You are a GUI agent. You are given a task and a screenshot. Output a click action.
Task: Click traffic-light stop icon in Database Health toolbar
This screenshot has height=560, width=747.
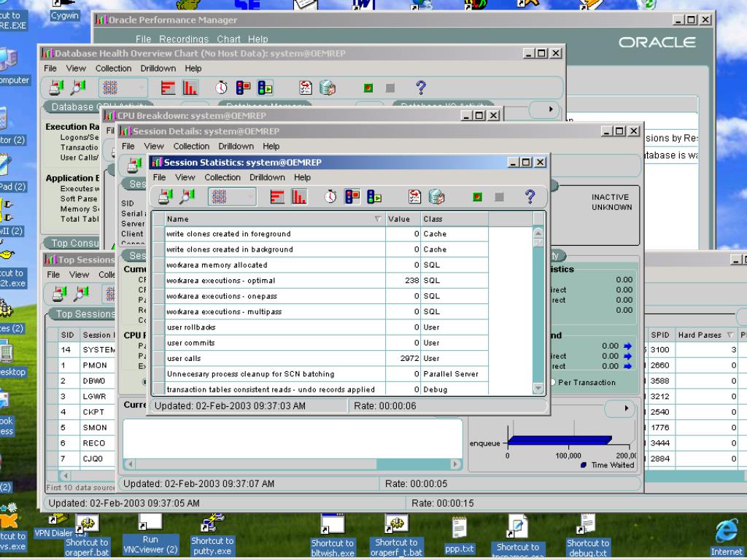pos(243,87)
